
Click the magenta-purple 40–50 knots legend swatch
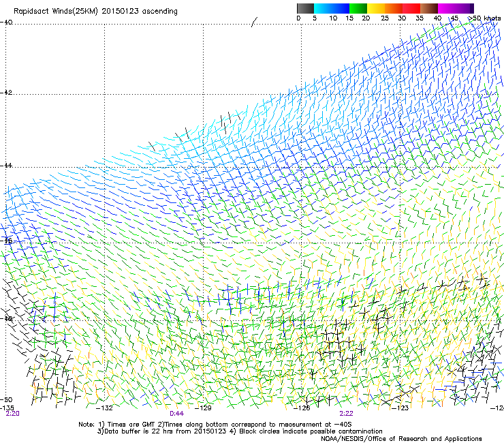[x=456, y=8]
